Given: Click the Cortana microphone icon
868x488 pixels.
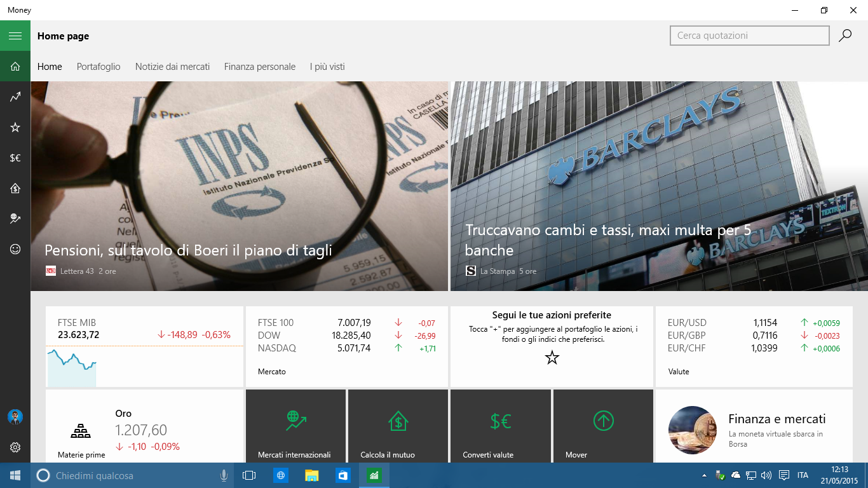Looking at the screenshot, I should (x=224, y=475).
